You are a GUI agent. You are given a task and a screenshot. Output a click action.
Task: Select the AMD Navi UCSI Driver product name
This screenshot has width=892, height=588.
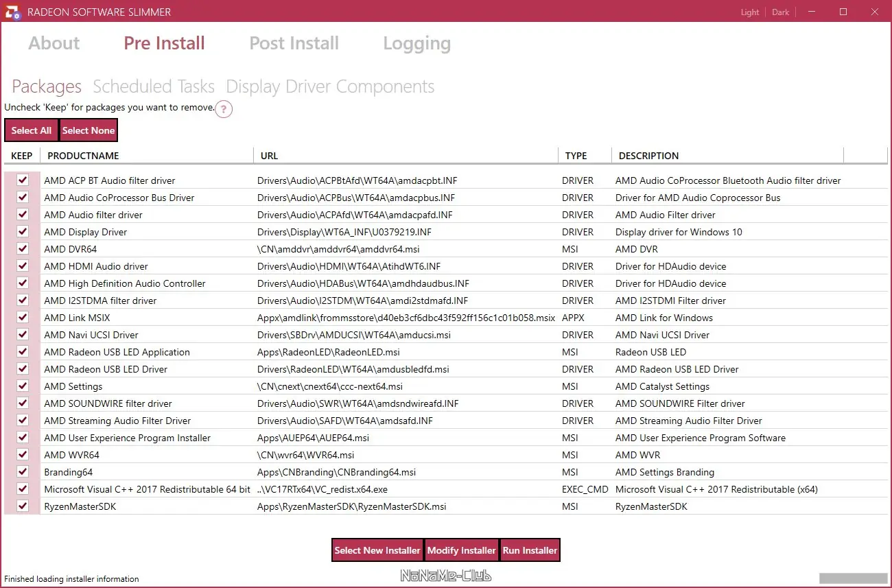(x=91, y=335)
